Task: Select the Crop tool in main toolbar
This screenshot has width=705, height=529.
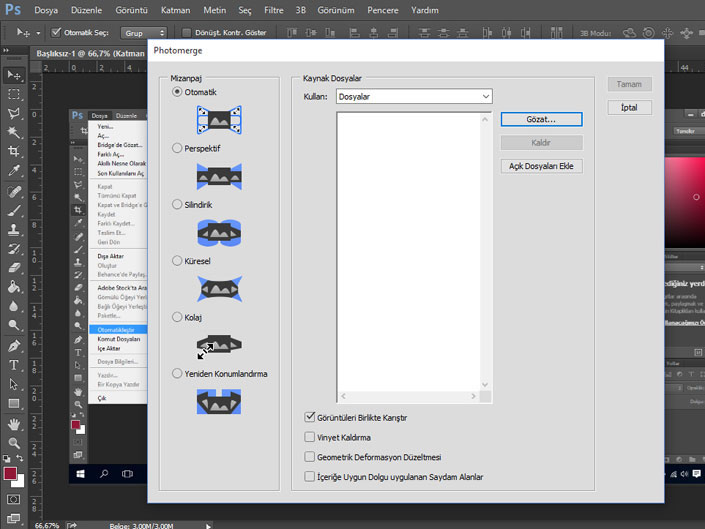Action: pyautogui.click(x=14, y=151)
